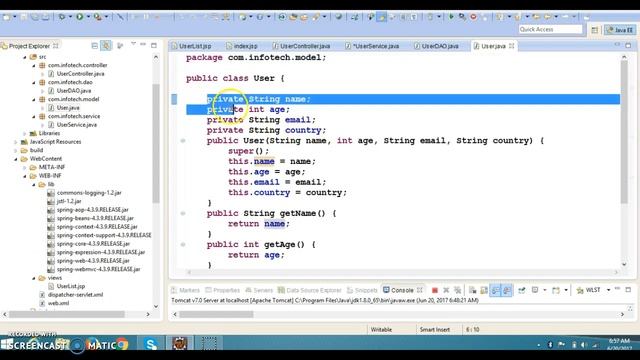Click the New file icon in the toolbar
640x360 pixels.
(x=6, y=17)
